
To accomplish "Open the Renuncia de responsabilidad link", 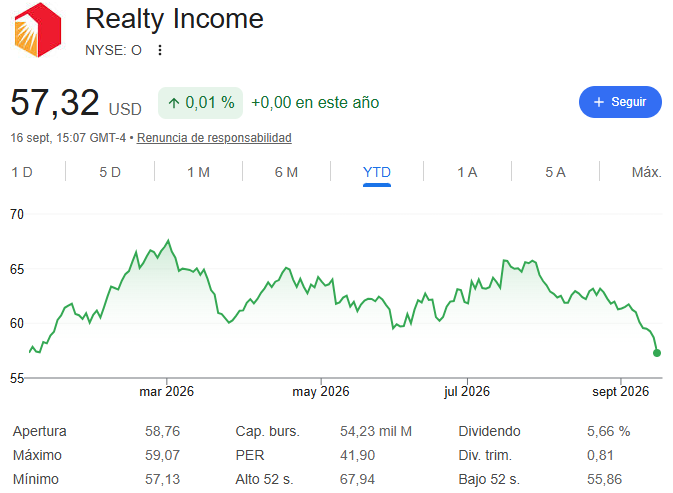I will [x=214, y=138].
